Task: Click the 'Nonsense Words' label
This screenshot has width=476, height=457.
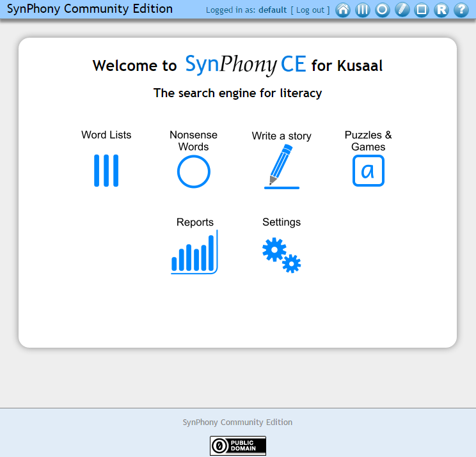Action: 193,141
